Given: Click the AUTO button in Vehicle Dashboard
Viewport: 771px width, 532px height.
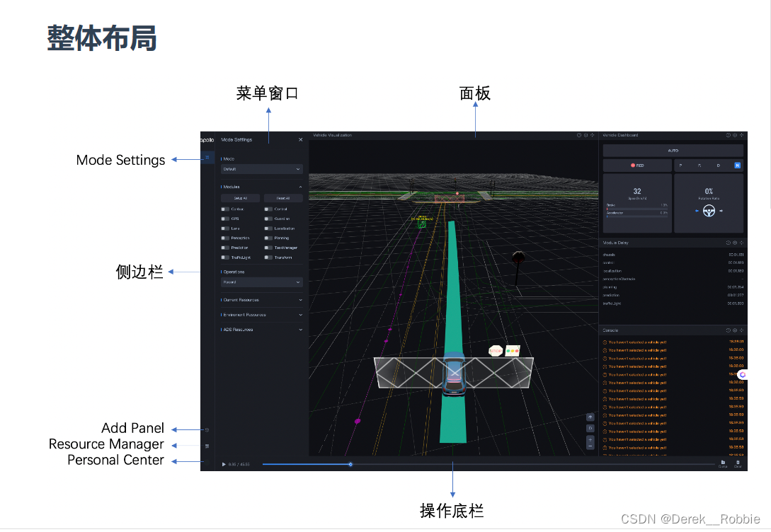Looking at the screenshot, I should [x=673, y=151].
